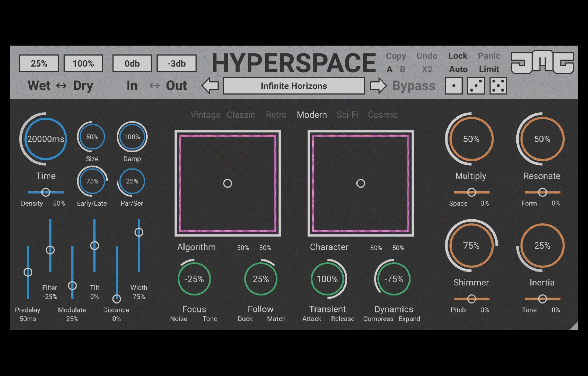The height and width of the screenshot is (376, 588).
Task: Click the Space slider handle
Action: point(472,192)
